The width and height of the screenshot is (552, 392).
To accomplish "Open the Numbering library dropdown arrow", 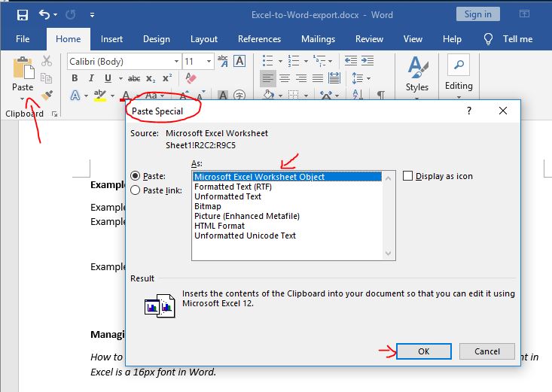I will tap(306, 62).
